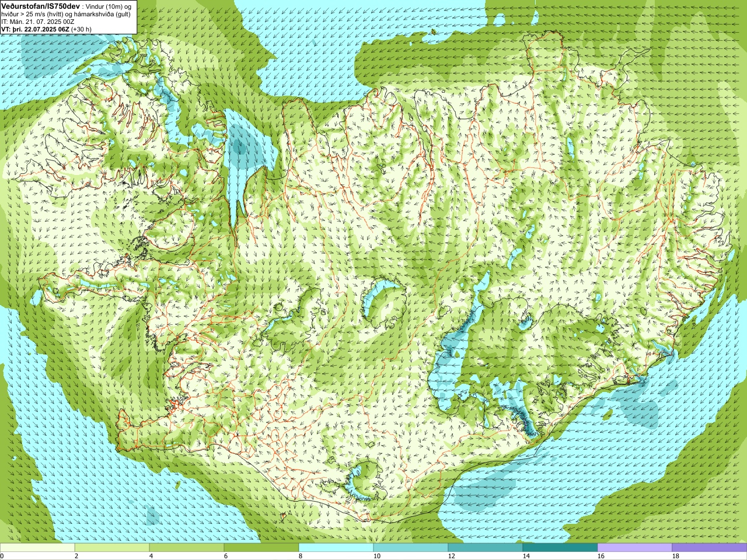This screenshot has height=560, width=747.
Task: Click the scale label '4'
Action: [151, 556]
